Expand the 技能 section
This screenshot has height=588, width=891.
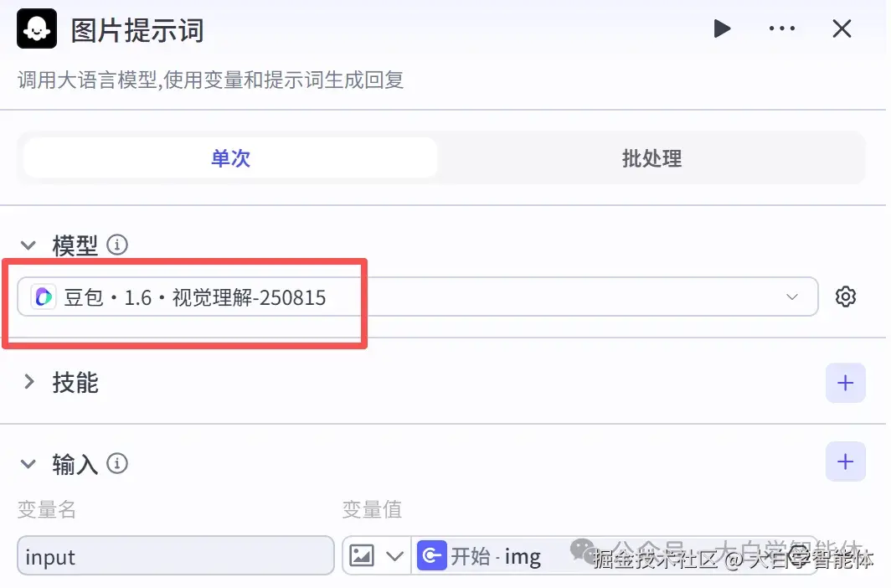(28, 383)
